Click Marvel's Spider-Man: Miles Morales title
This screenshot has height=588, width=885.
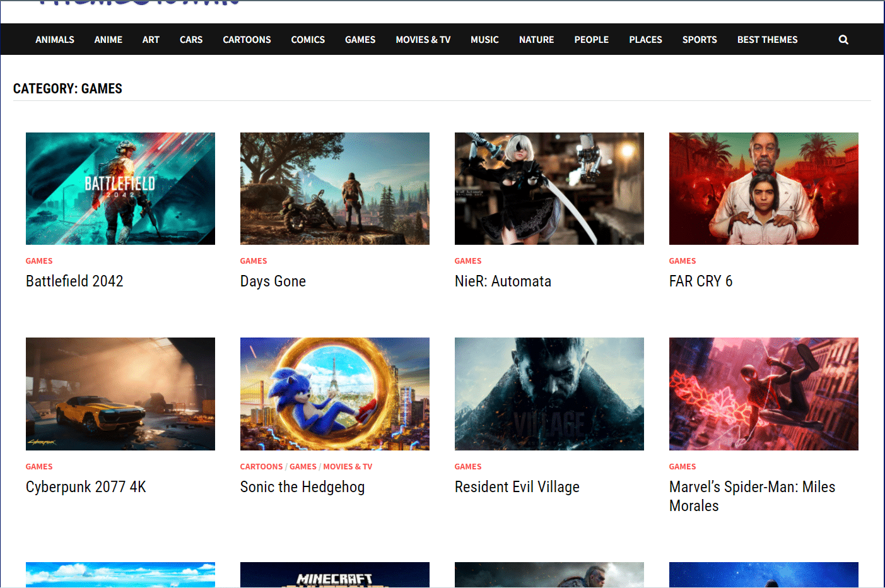[752, 497]
